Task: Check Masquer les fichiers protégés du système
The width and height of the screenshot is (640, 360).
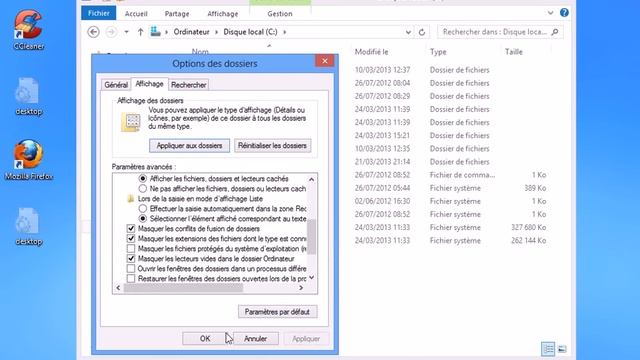Action: 131,249
